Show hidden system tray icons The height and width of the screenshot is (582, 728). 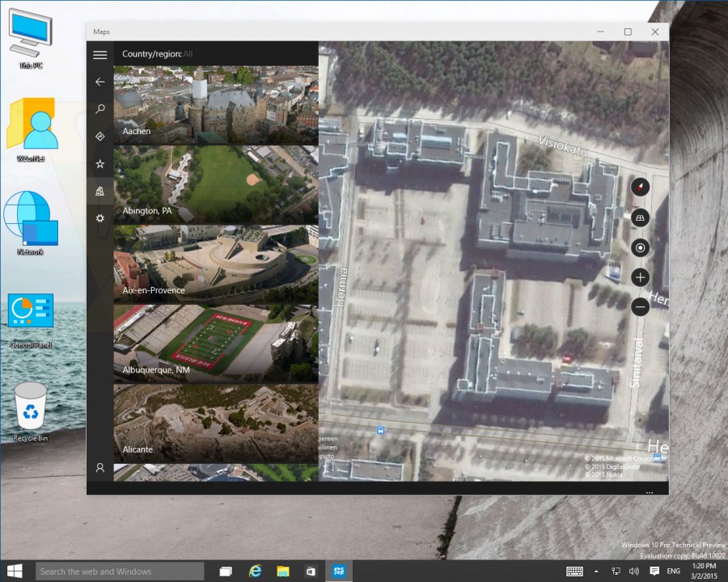597,571
